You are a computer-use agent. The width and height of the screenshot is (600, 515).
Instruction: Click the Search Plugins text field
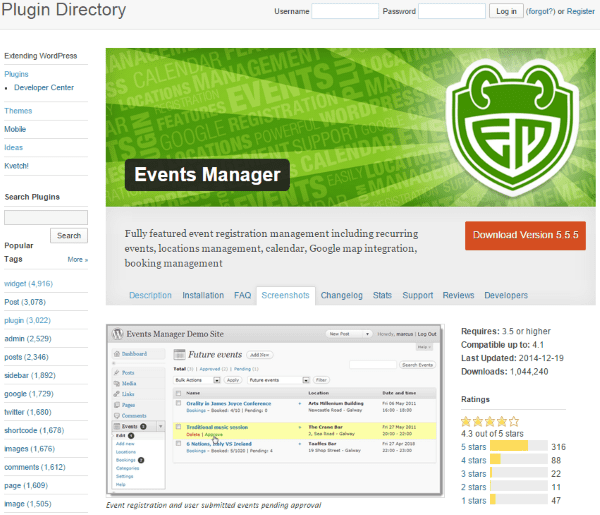pyautogui.click(x=45, y=217)
